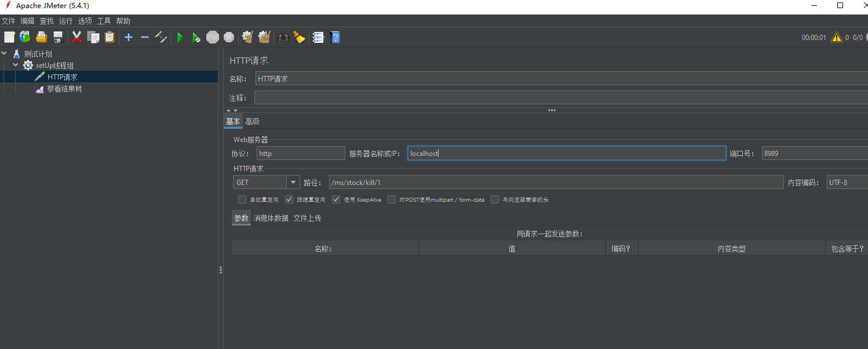Click the 注释 comment field
This screenshot has height=349, width=868.
pyautogui.click(x=561, y=98)
